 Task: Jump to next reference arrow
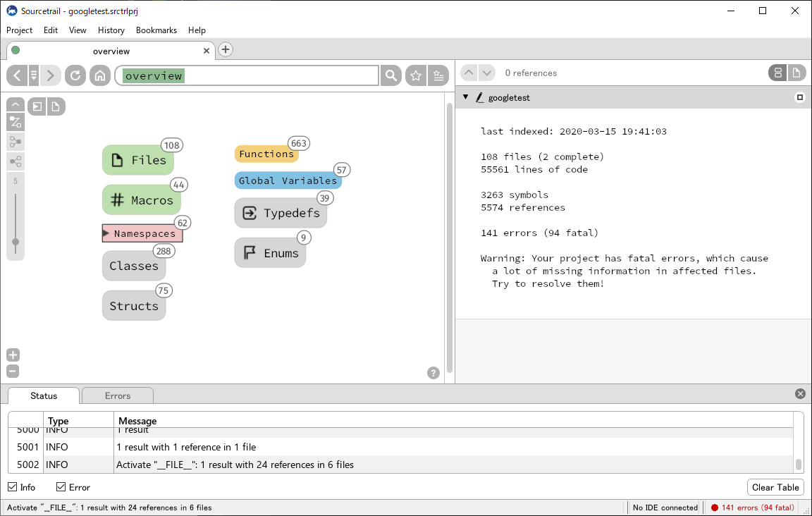(487, 73)
